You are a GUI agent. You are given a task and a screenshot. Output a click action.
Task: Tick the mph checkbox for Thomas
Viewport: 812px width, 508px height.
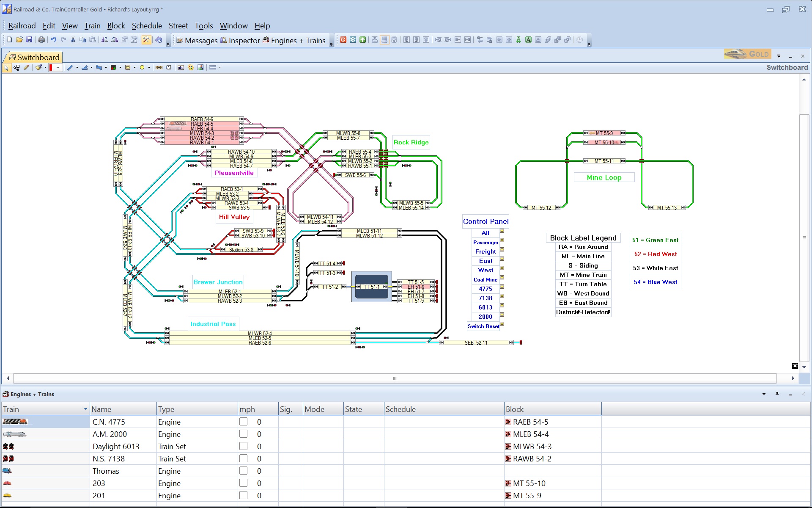243,471
